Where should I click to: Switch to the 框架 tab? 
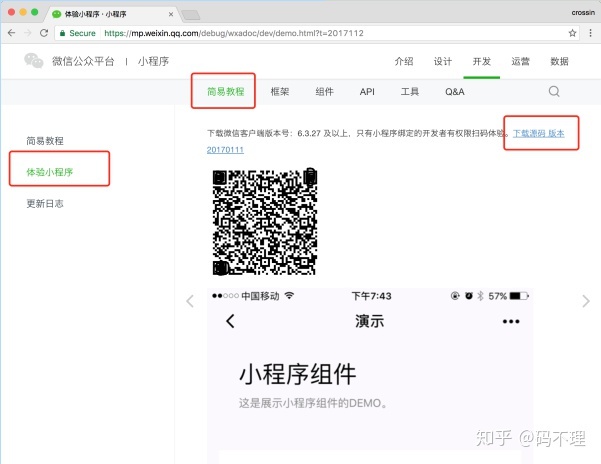click(280, 92)
